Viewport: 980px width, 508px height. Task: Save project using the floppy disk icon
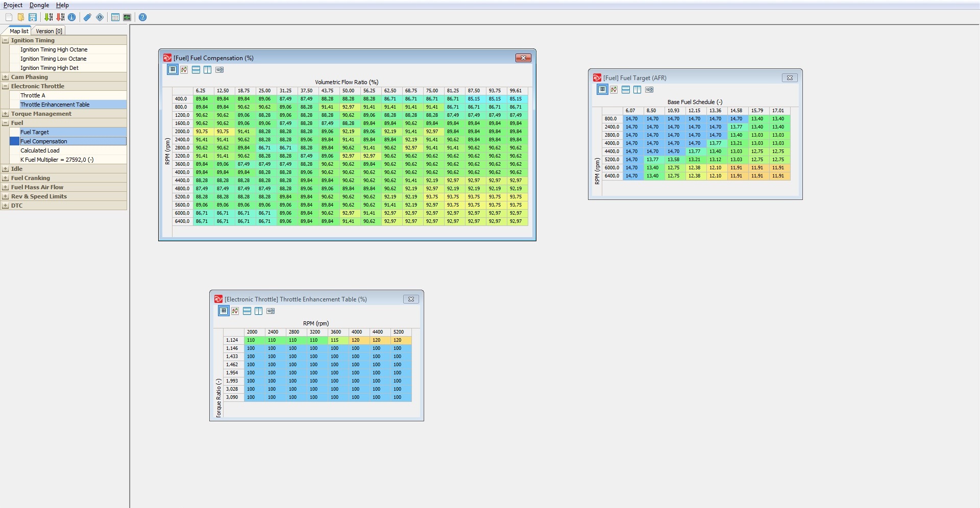coord(33,17)
